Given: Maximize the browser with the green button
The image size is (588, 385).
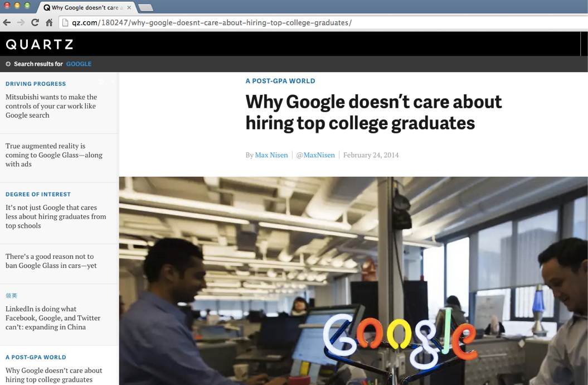Looking at the screenshot, I should pyautogui.click(x=27, y=6).
